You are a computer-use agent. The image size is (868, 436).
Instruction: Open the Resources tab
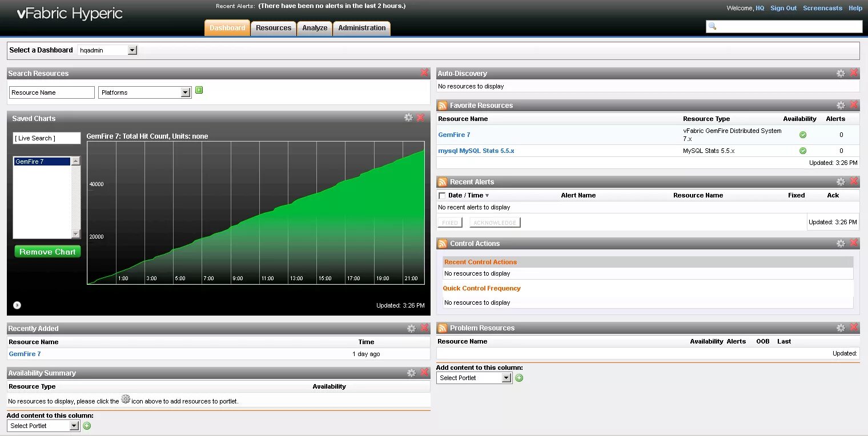click(x=274, y=28)
